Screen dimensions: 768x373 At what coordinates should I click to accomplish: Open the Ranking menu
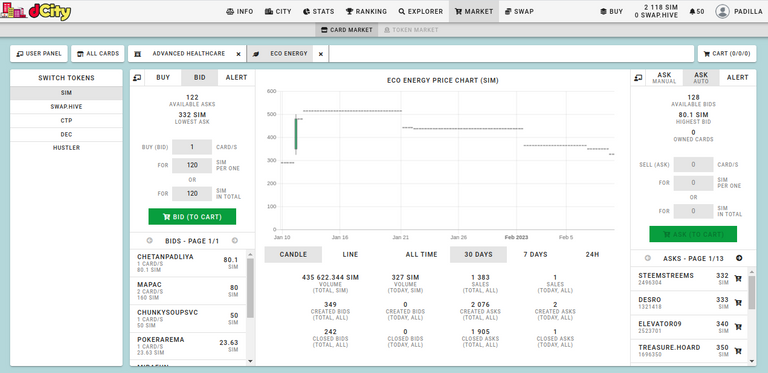coord(366,11)
